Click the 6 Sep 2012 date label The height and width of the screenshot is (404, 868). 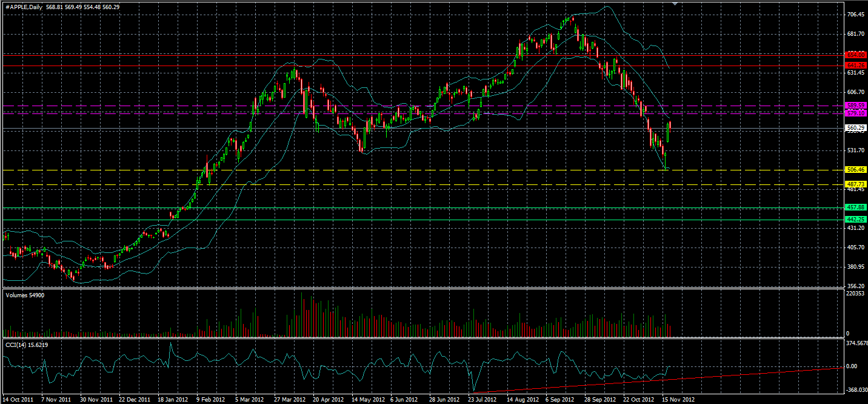click(559, 400)
